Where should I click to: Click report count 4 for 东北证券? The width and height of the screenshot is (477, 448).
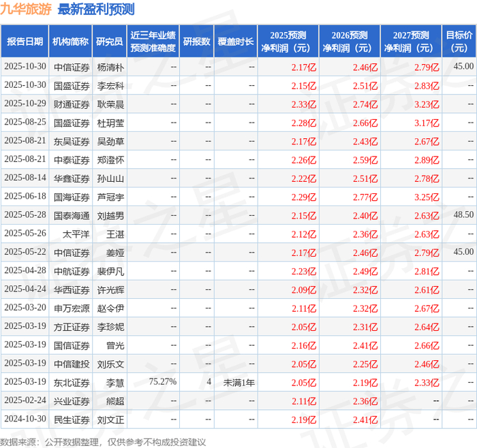pyautogui.click(x=209, y=382)
